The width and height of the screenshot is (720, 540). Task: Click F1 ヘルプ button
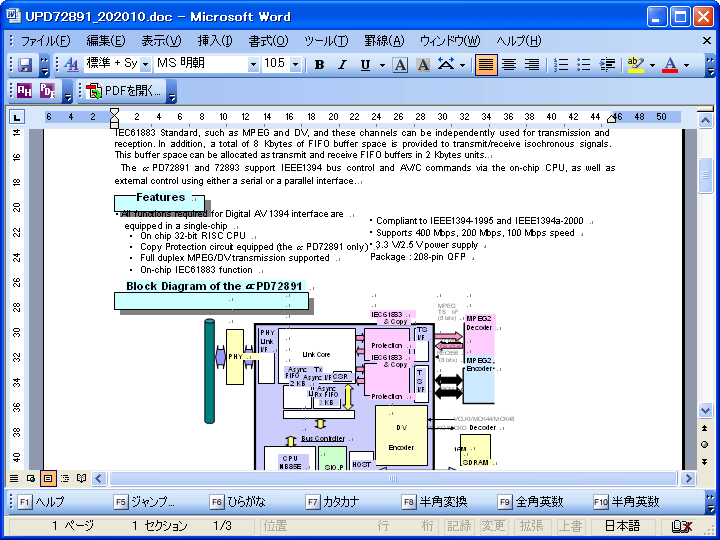[41, 502]
